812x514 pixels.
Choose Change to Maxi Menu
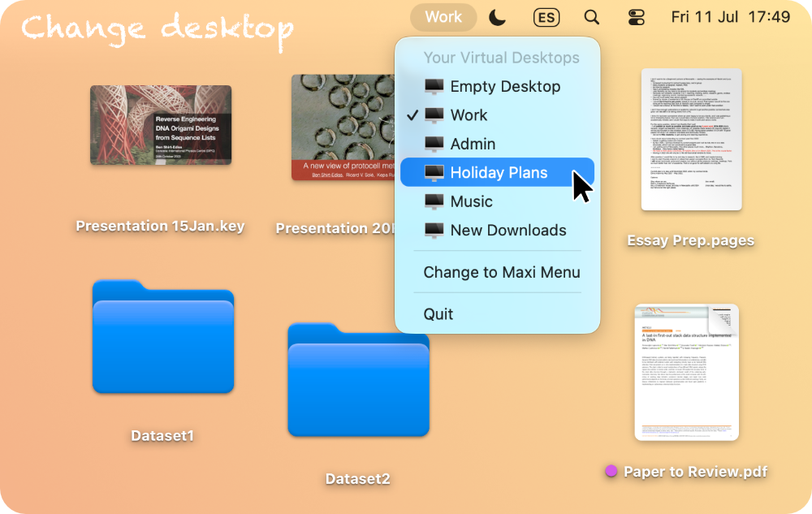[x=497, y=272]
